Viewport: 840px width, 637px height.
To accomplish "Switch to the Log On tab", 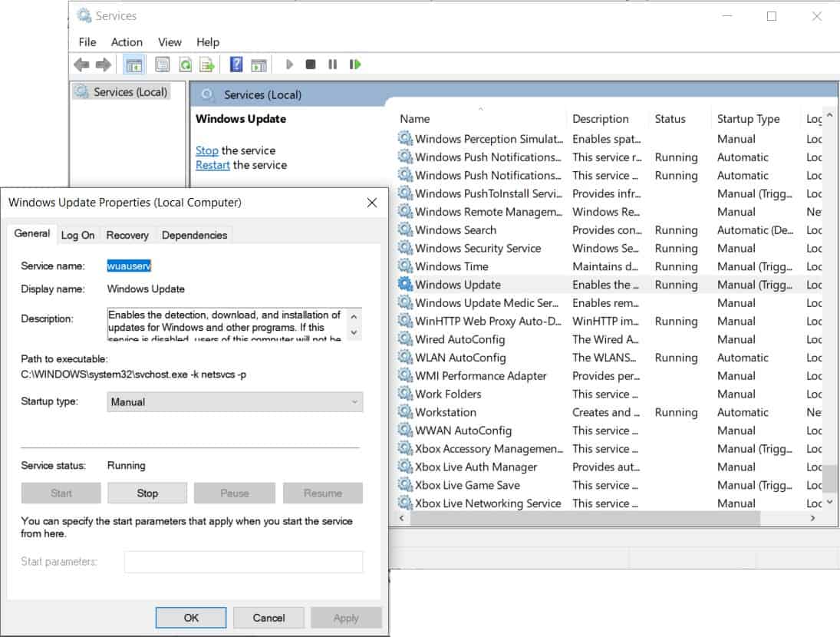I will tap(77, 235).
